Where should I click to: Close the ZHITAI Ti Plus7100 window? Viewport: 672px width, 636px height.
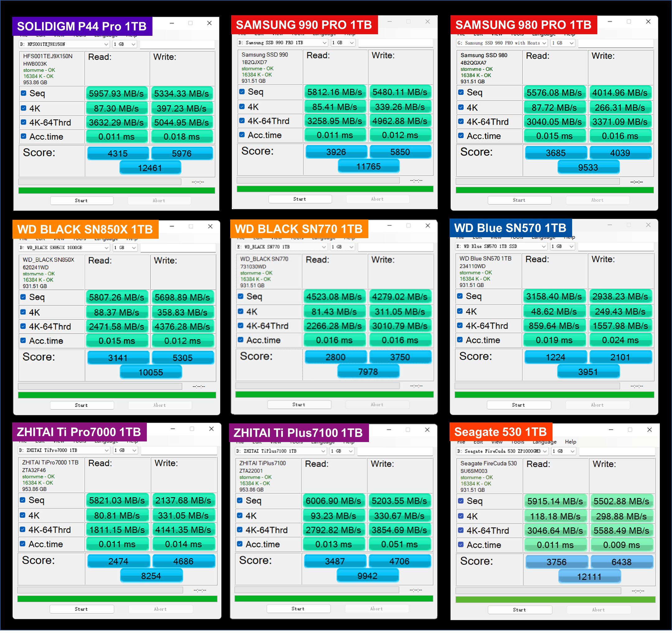427,430
